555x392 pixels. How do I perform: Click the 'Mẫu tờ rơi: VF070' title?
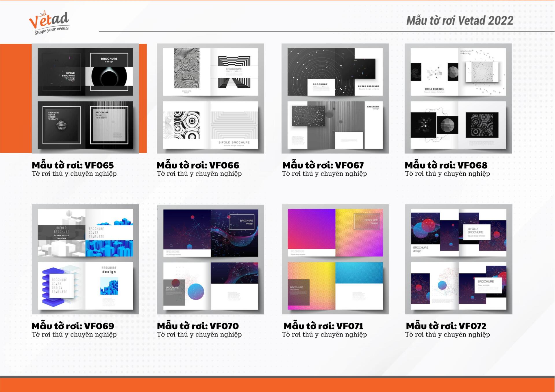[x=198, y=326]
